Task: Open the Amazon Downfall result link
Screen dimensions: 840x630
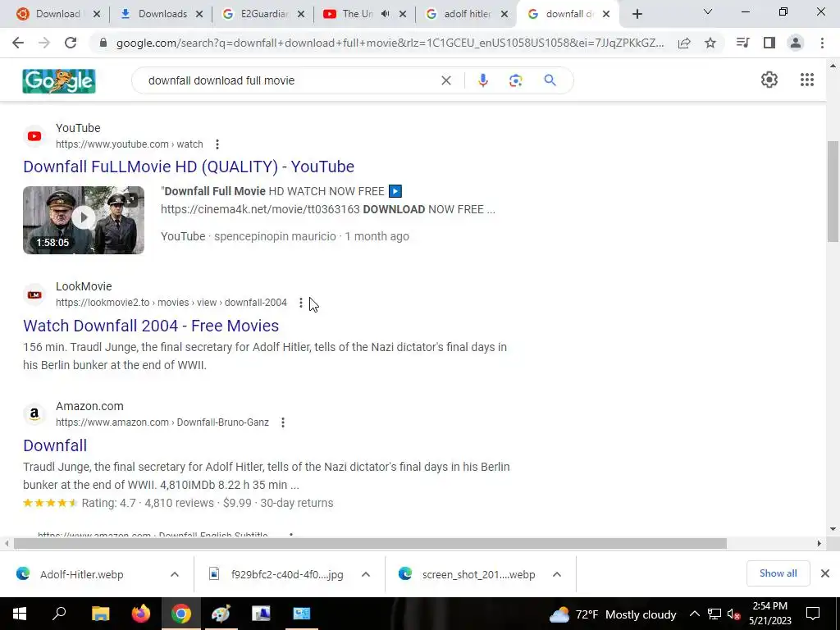Action: [x=55, y=445]
